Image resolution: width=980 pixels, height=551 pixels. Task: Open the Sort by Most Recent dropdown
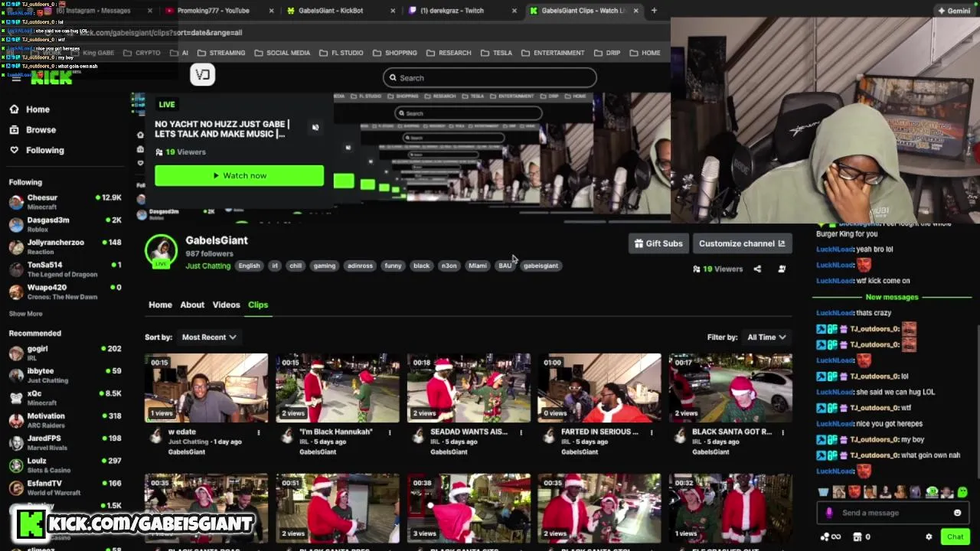(x=208, y=337)
